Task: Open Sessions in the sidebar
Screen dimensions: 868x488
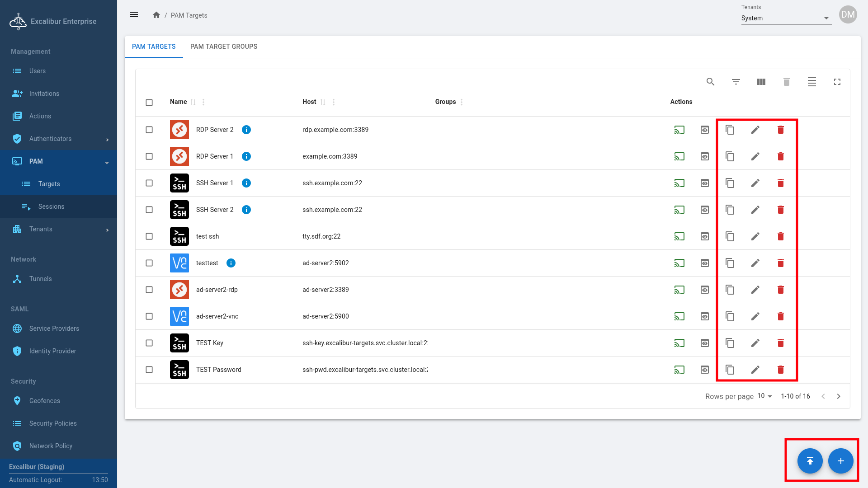Action: [x=51, y=206]
